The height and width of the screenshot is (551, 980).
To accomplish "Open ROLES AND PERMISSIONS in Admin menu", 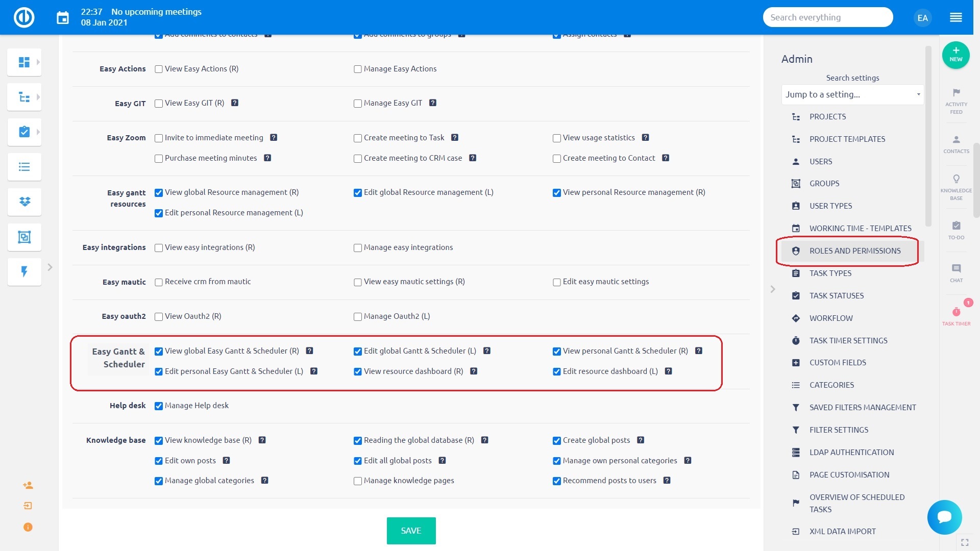I will [x=854, y=251].
